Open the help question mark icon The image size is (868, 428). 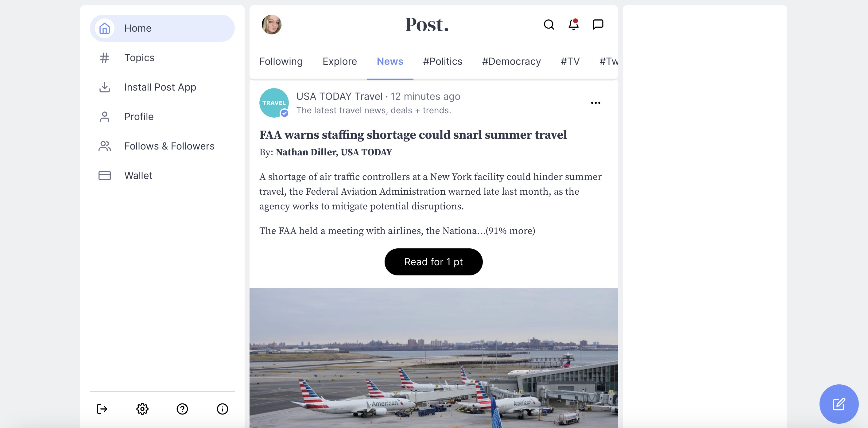click(182, 409)
